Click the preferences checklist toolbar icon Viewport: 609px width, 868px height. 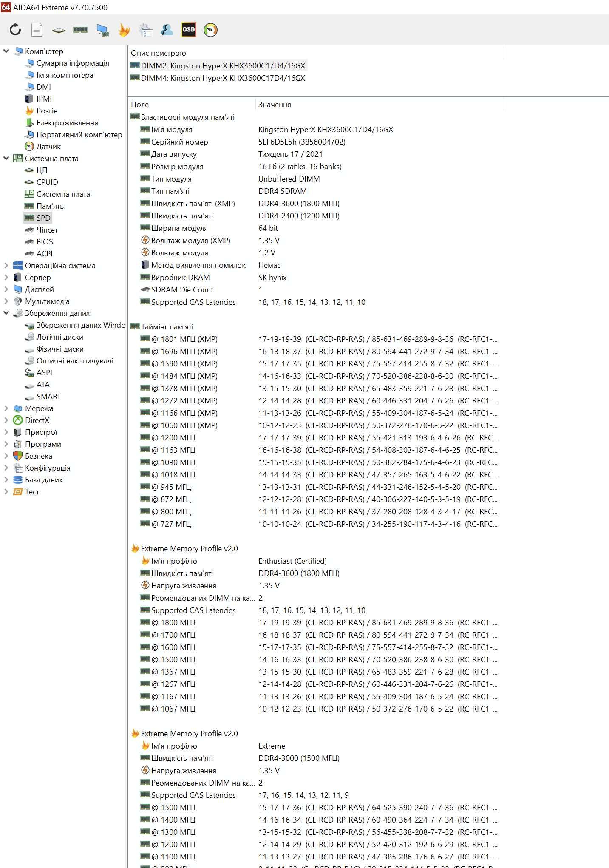(146, 30)
